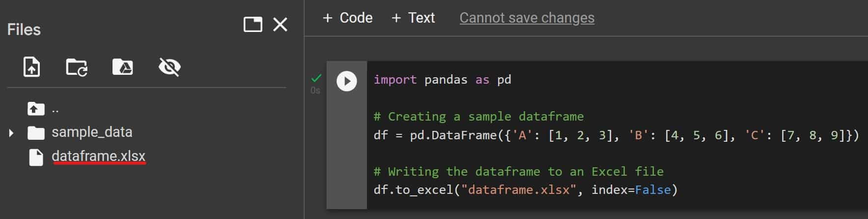The image size is (868, 219).
Task: Go up to parent directory
Action: click(x=43, y=108)
